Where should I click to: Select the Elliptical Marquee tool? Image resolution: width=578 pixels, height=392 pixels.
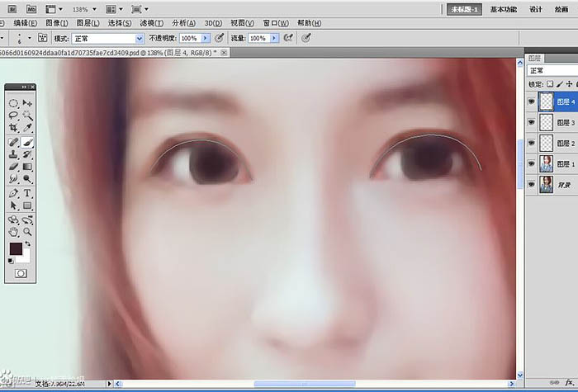coord(14,103)
